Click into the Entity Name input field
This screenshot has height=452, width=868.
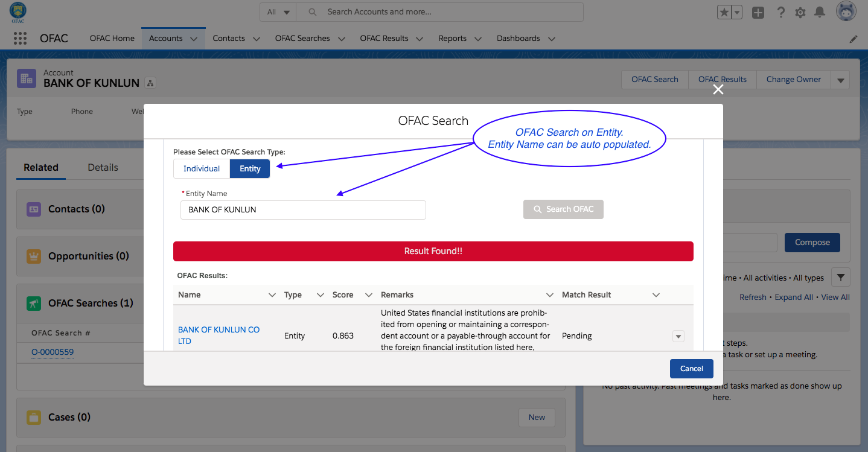[303, 210]
